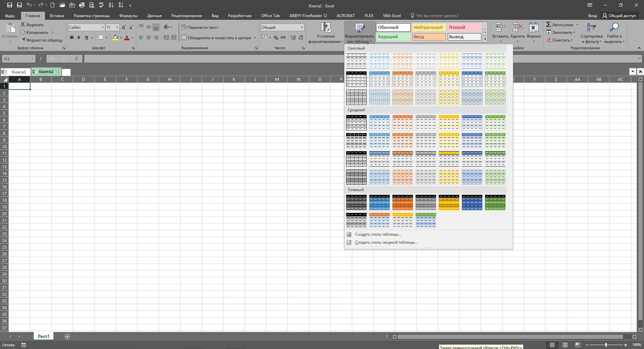
Task: Decrease font size with small A icon
Action: pyautogui.click(x=131, y=27)
